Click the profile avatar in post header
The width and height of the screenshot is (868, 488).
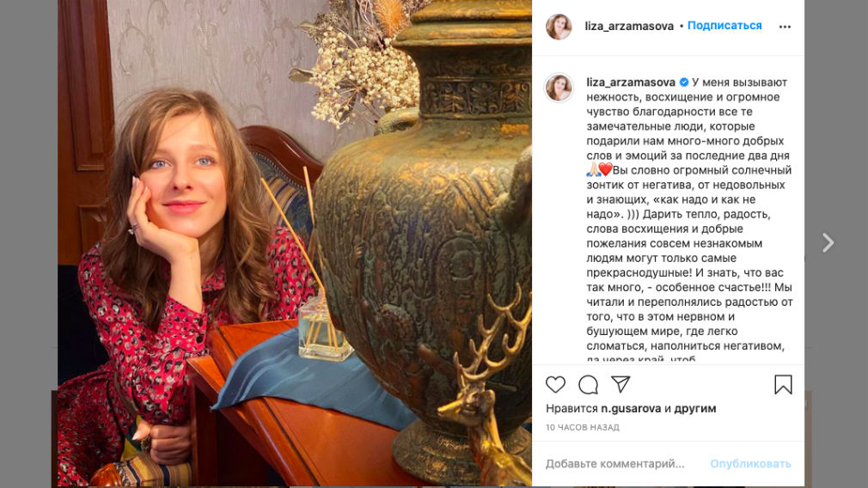(x=559, y=27)
